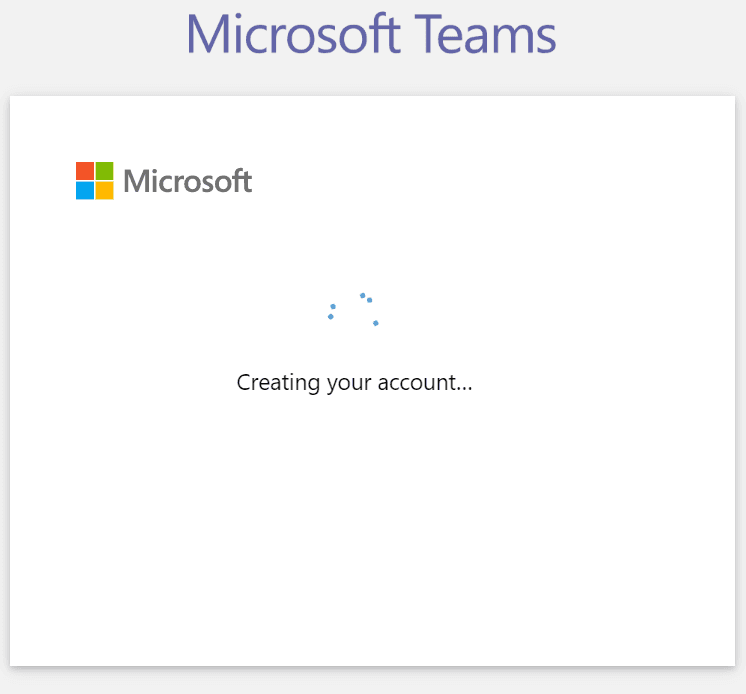Click the "Microsoft Teams" heading text
The width and height of the screenshot is (746, 694).
click(x=371, y=34)
